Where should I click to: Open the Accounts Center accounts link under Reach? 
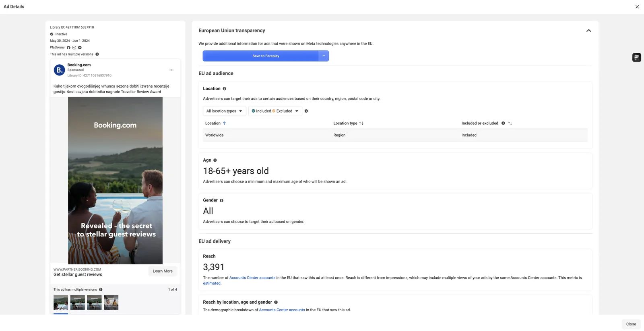pyautogui.click(x=252, y=278)
